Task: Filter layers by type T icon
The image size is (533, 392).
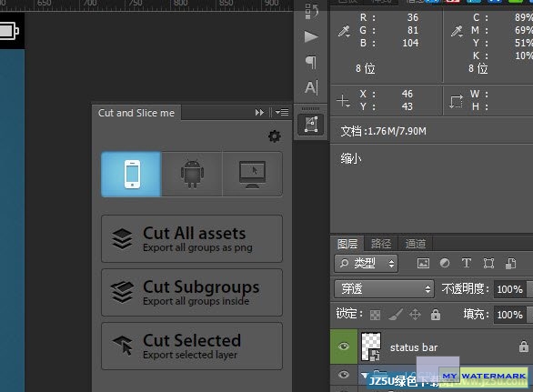Action: [x=467, y=263]
